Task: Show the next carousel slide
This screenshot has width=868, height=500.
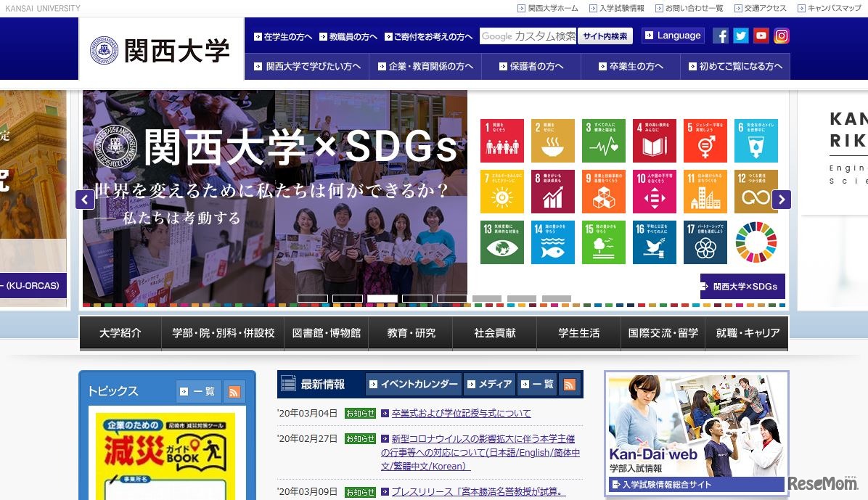Action: pos(782,200)
